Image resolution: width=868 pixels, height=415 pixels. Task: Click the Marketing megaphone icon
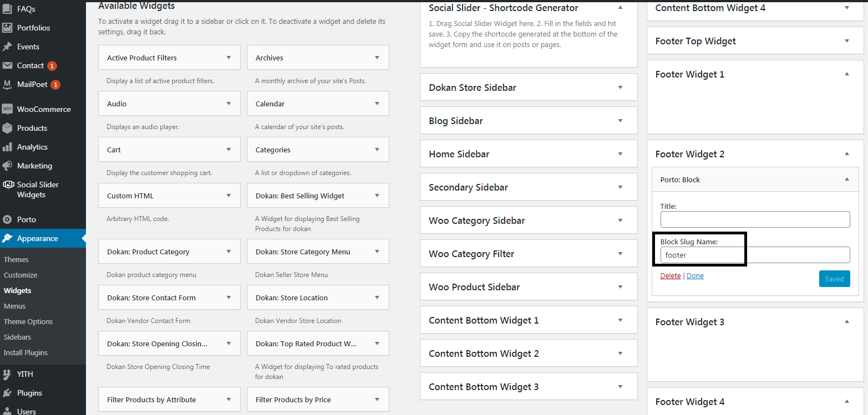7,166
